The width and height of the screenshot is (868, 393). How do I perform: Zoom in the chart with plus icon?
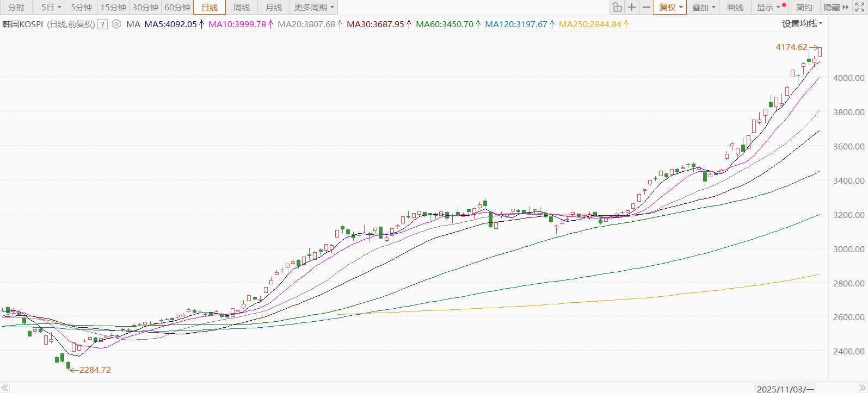[x=631, y=7]
